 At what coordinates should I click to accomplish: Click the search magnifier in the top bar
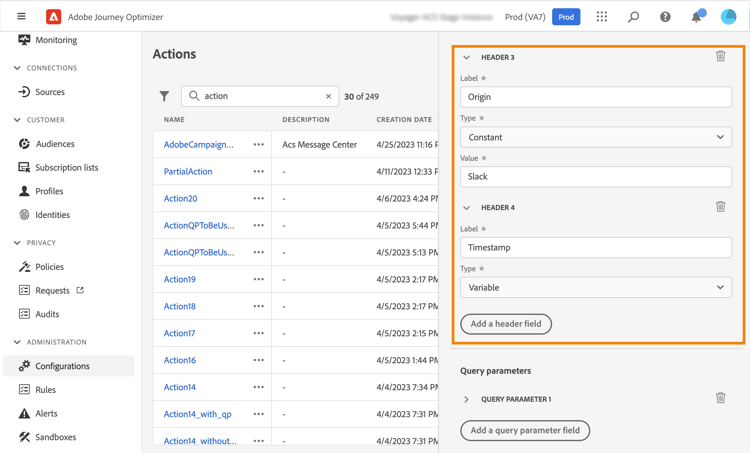(x=633, y=17)
